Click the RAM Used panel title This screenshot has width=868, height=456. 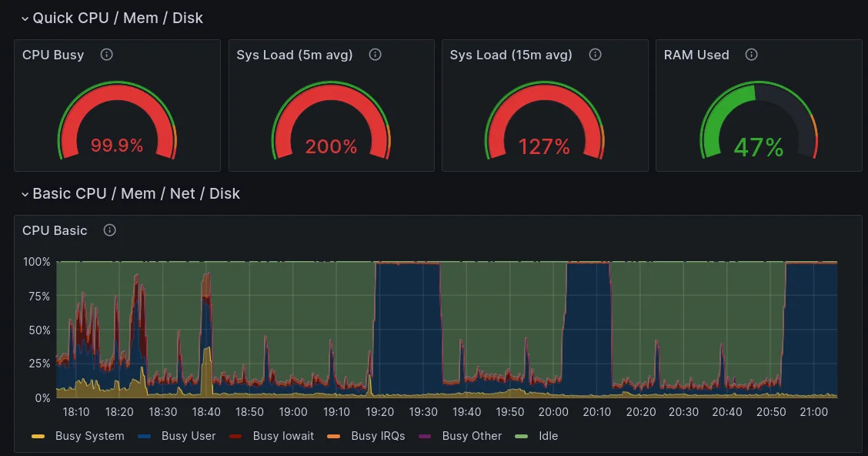pos(696,55)
